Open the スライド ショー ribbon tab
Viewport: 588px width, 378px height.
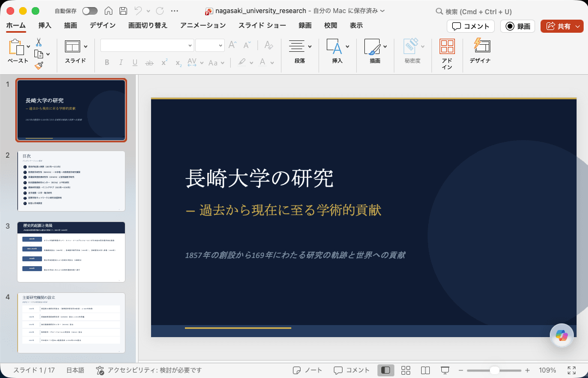click(x=262, y=26)
